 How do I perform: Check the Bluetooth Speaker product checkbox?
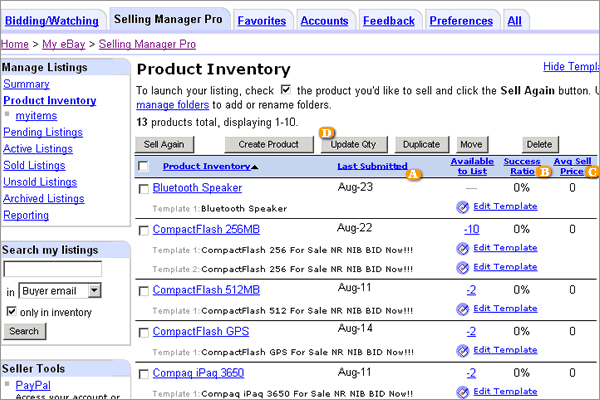pyautogui.click(x=143, y=189)
